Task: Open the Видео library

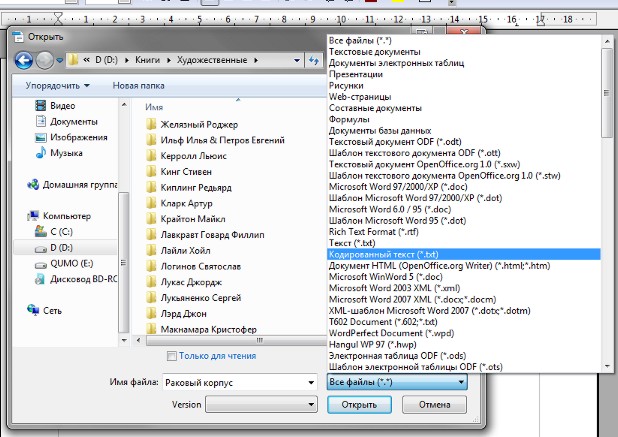Action: pyautogui.click(x=56, y=106)
